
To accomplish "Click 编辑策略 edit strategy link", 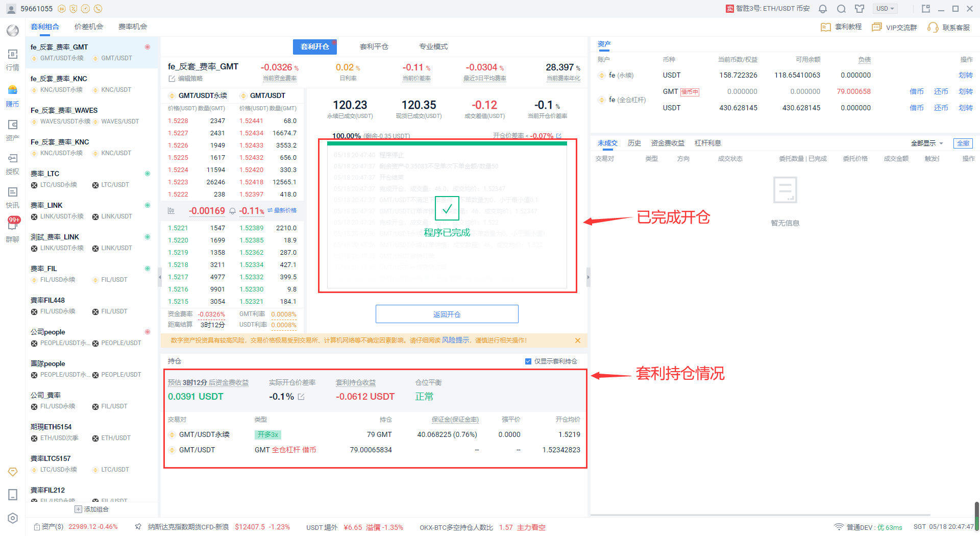I will 186,79.
